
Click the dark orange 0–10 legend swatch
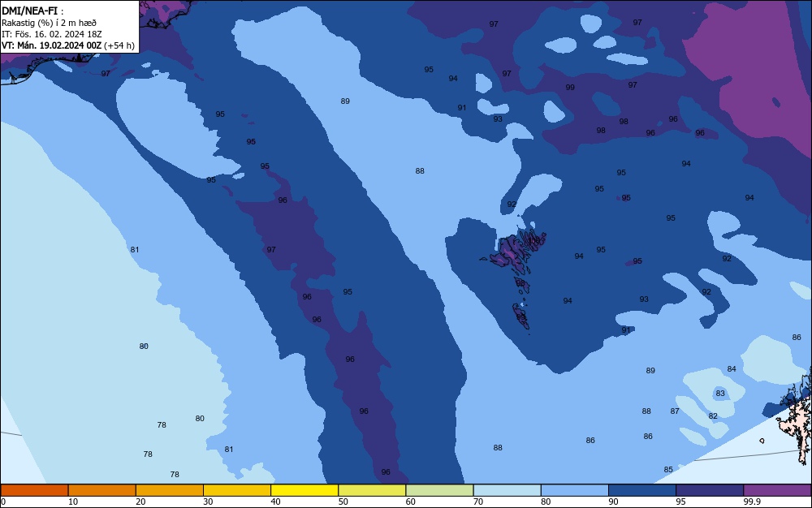[34, 490]
